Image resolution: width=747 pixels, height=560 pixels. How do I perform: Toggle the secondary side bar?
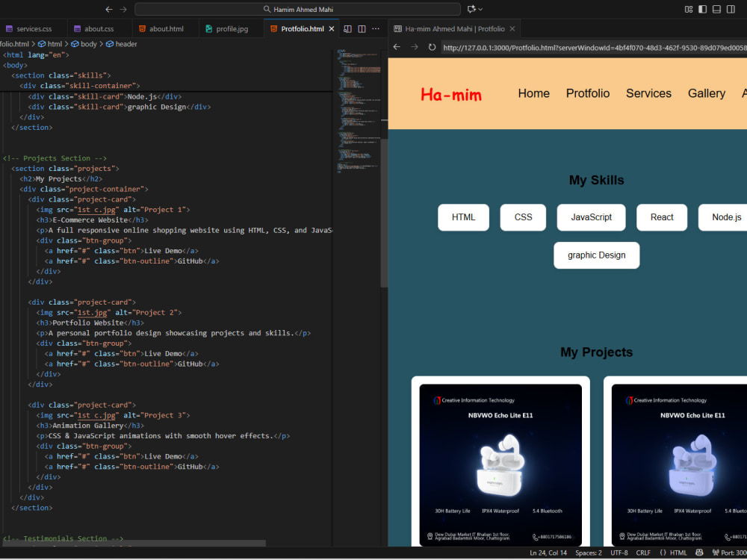pyautogui.click(x=731, y=9)
